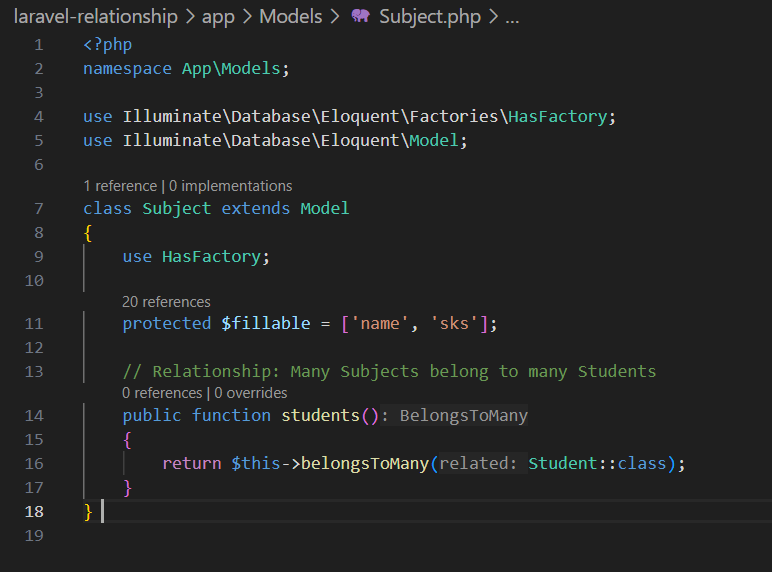Click the PHP elephant icon in breadcrumb
The width and height of the screenshot is (772, 572).
(x=361, y=17)
